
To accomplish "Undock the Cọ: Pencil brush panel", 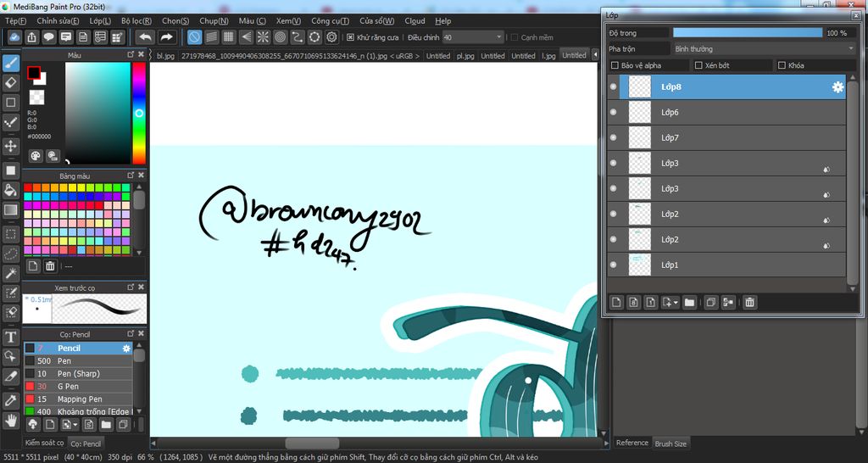I will pyautogui.click(x=131, y=333).
